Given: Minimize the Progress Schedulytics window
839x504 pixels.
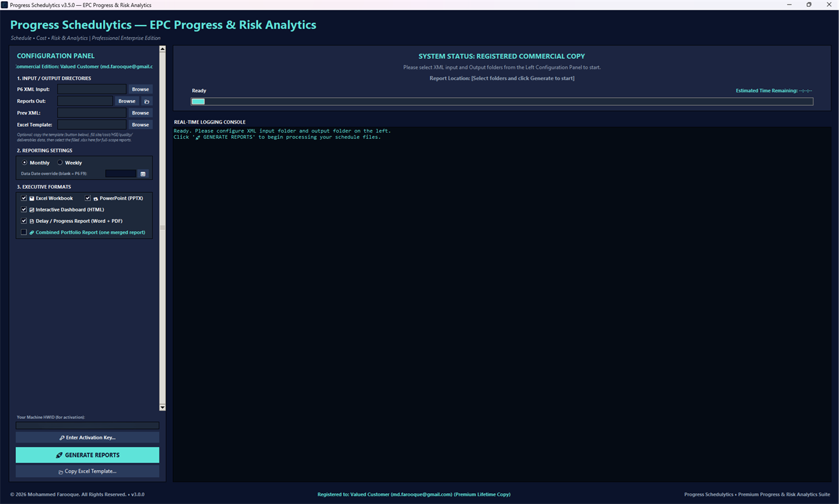Looking at the screenshot, I should click(x=788, y=4).
